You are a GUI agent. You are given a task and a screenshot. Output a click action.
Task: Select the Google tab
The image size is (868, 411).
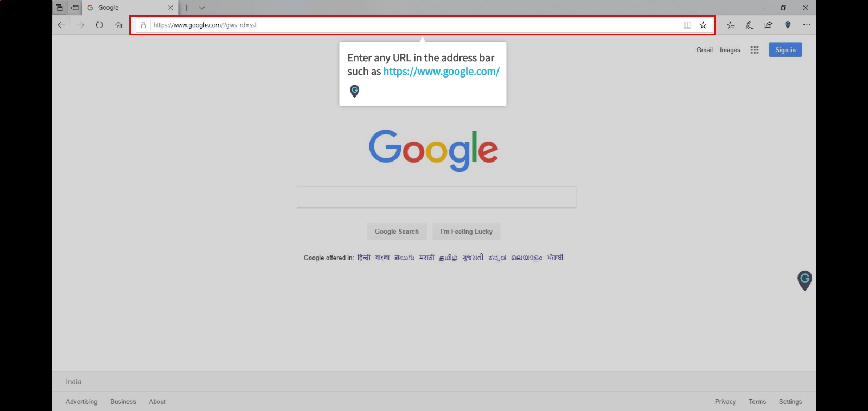(x=130, y=8)
